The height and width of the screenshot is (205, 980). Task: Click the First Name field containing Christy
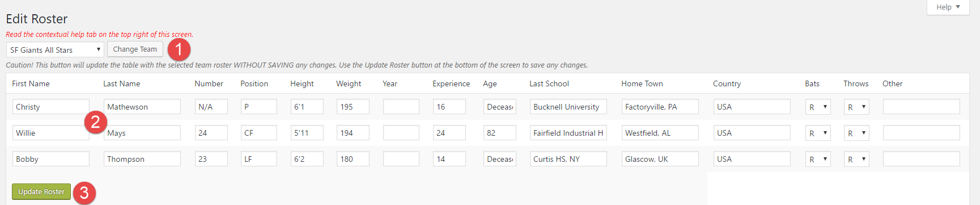pyautogui.click(x=50, y=107)
